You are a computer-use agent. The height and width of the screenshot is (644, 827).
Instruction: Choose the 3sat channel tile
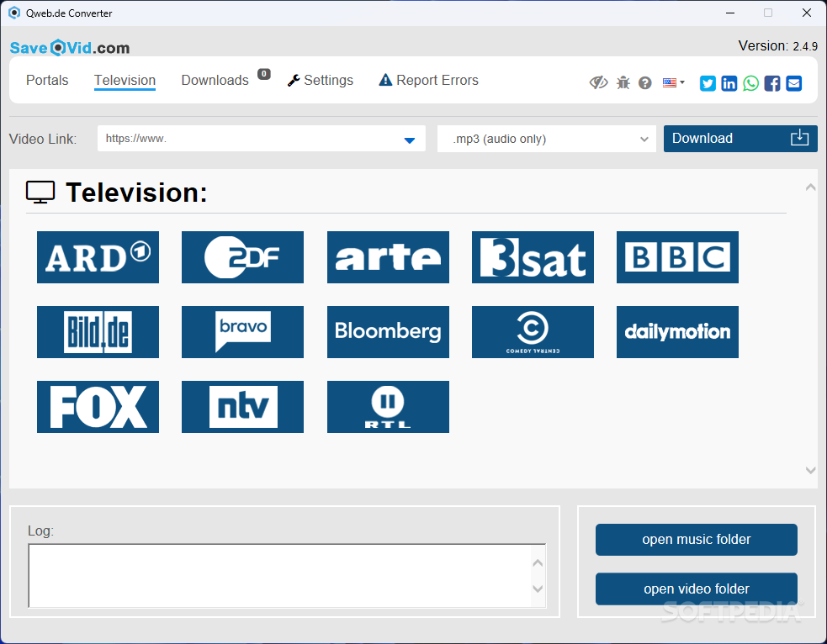click(533, 257)
